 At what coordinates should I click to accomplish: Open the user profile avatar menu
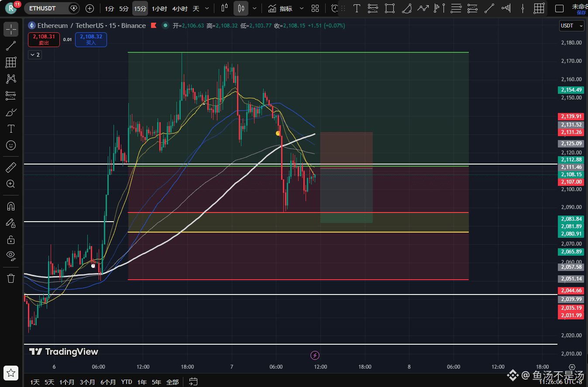point(11,8)
